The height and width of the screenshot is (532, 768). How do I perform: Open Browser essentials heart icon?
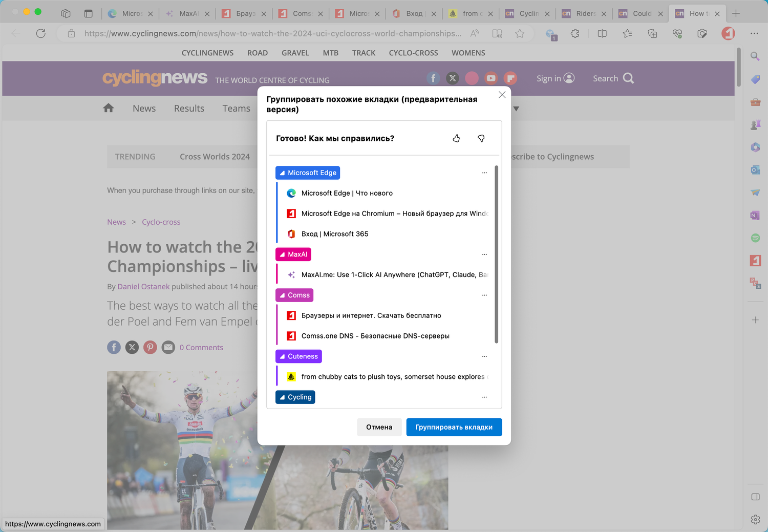(677, 34)
